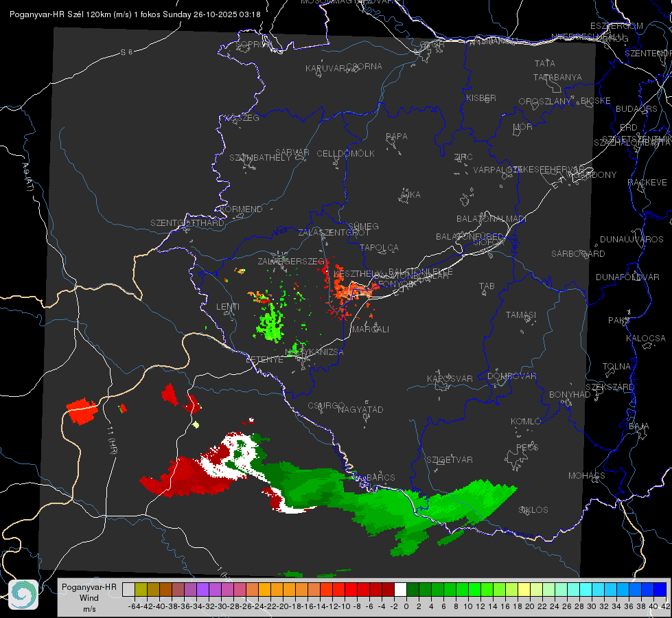Click the CSURGO town label
The image size is (672, 618).
[326, 406]
